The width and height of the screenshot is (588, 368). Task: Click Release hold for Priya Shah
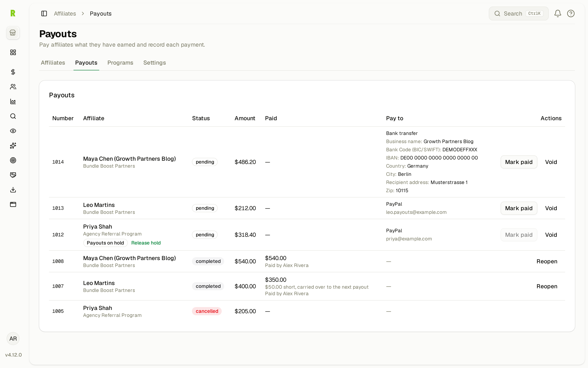click(146, 243)
